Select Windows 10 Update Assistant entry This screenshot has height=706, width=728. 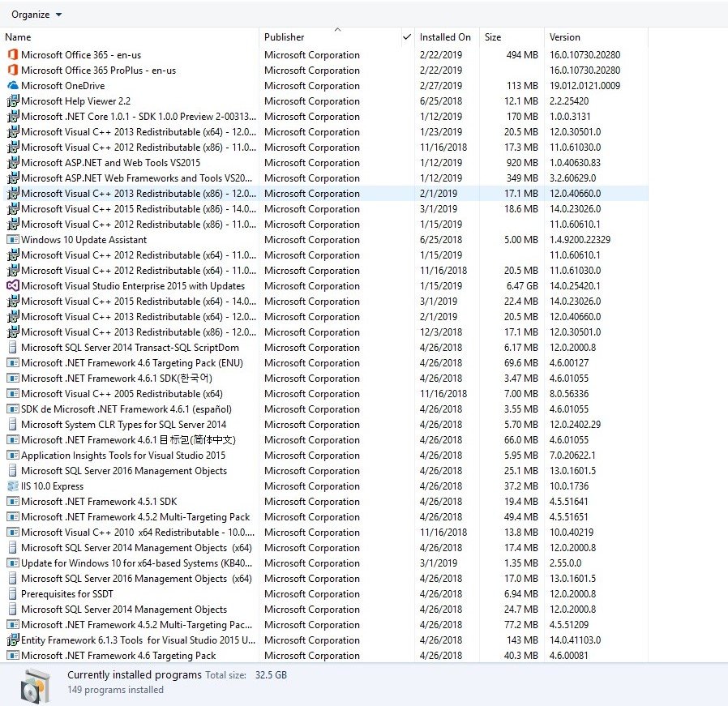(84, 239)
